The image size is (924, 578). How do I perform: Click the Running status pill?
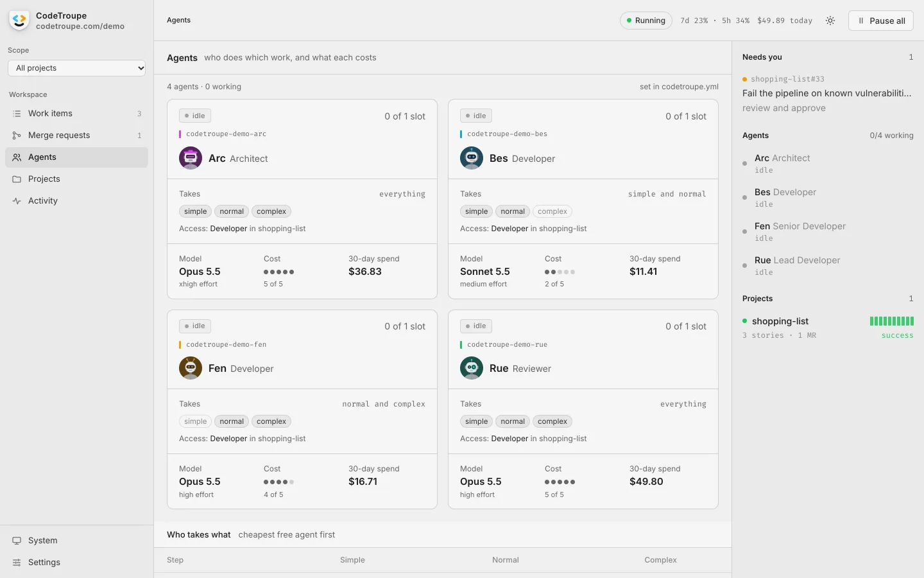(646, 21)
